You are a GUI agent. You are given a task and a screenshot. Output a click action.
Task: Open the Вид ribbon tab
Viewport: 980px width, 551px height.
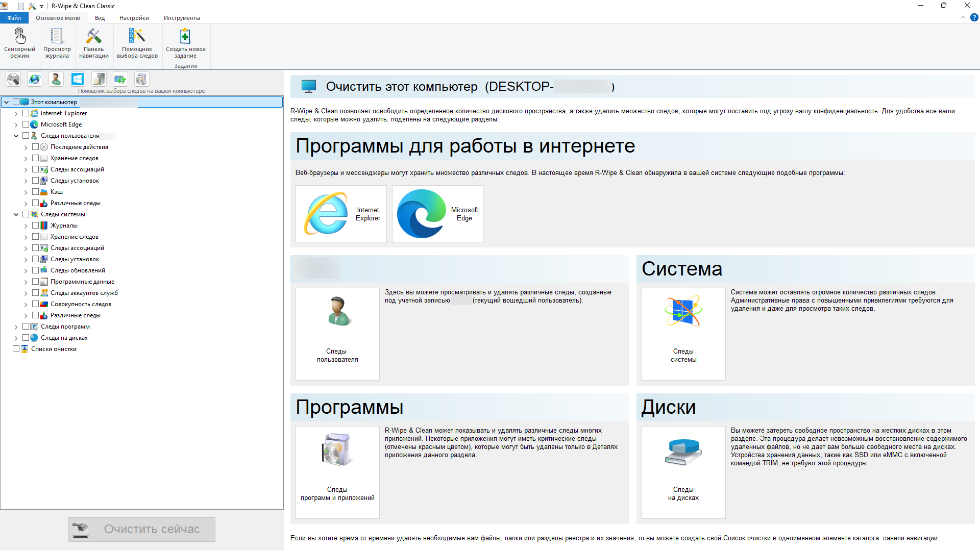[x=100, y=18]
